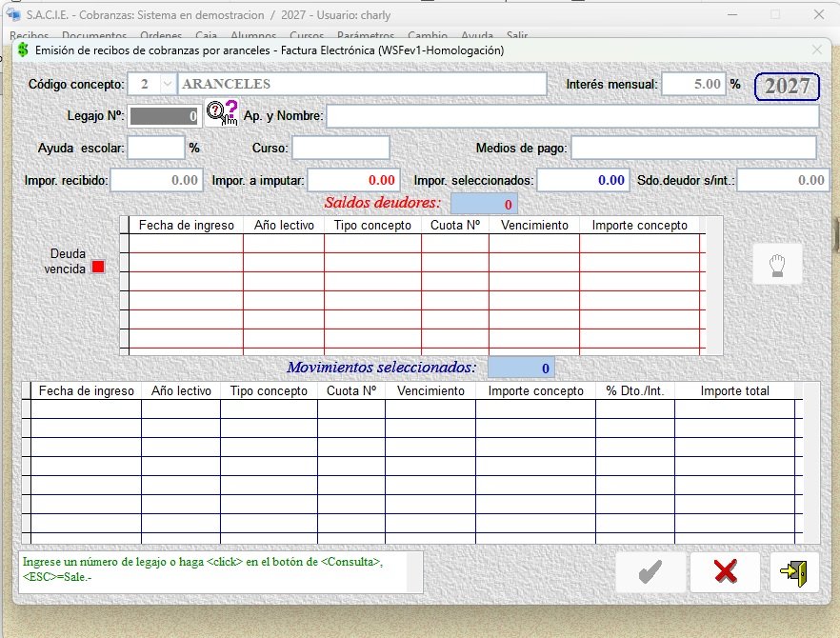Click the red Deuda vencida color indicator
This screenshot has height=638, width=840.
pyautogui.click(x=98, y=267)
